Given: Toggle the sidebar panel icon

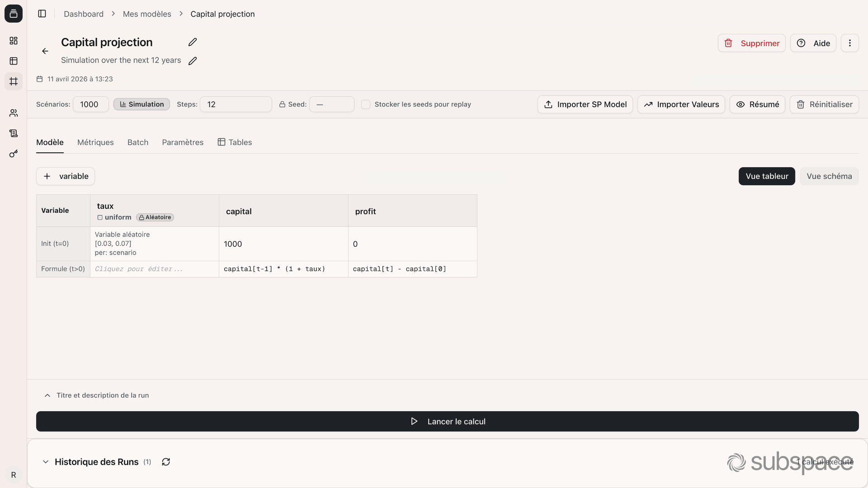Looking at the screenshot, I should tap(42, 14).
